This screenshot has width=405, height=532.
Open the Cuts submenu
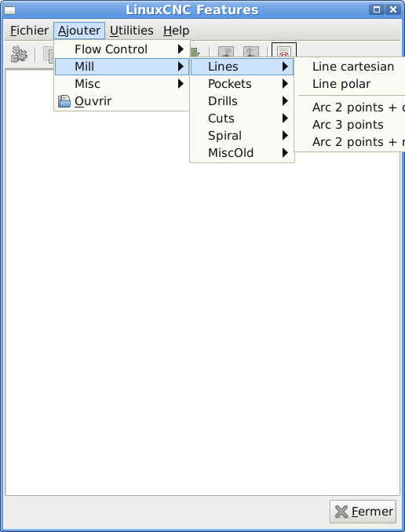(x=242, y=118)
